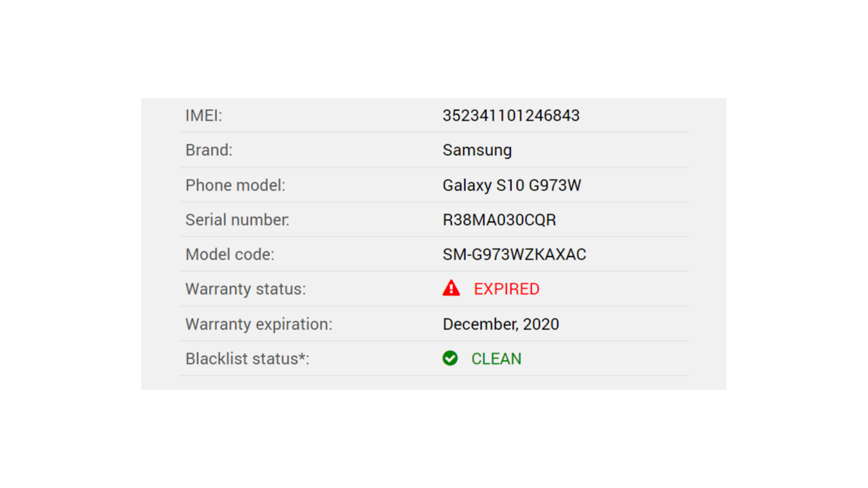Click the red warning triangle icon
This screenshot has height=488, width=868.
451,289
